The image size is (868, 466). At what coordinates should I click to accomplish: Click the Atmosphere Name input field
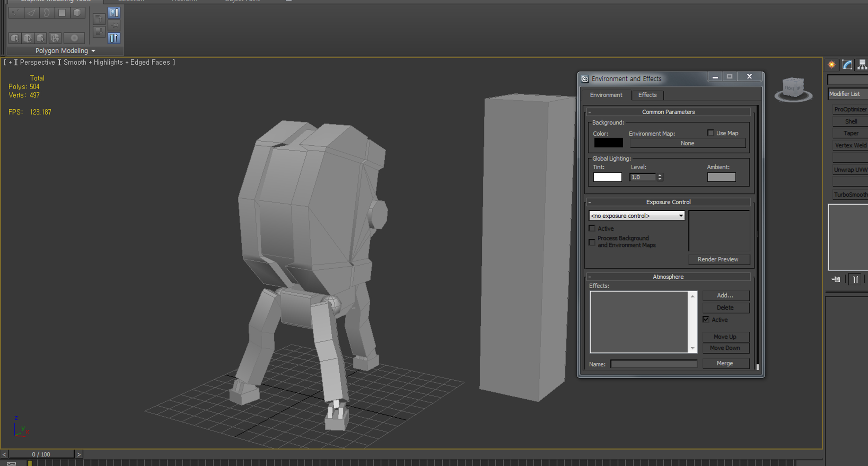click(654, 364)
